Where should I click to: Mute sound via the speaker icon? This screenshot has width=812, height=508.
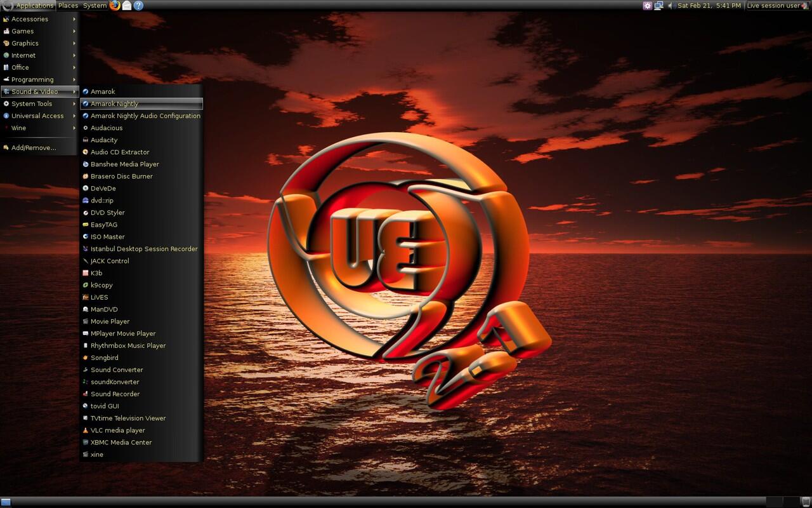(x=671, y=5)
